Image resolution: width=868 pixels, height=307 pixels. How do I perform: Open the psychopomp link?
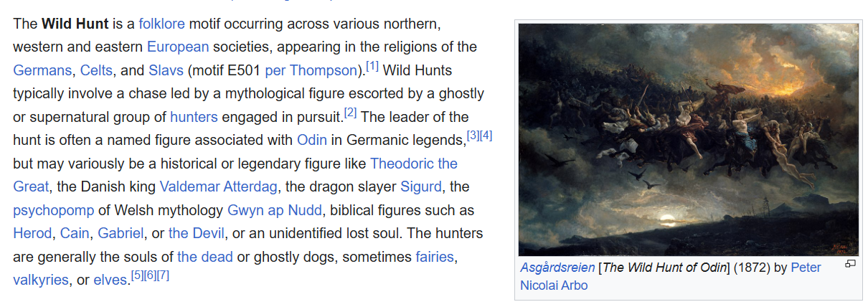[x=53, y=210]
